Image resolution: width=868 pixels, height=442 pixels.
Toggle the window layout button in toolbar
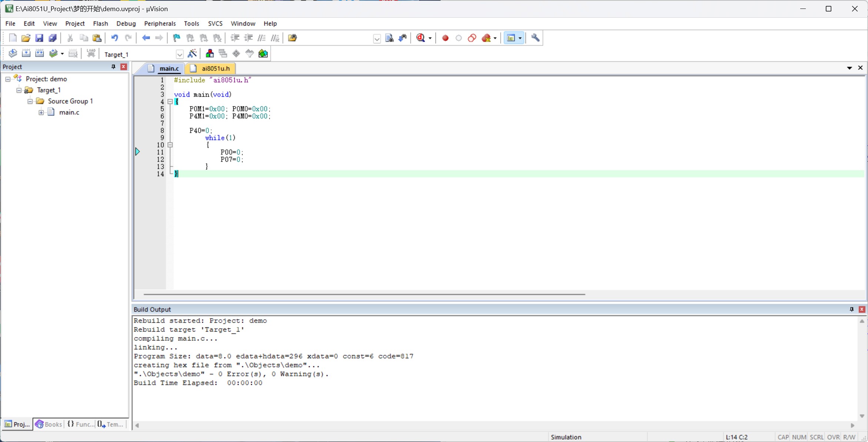pos(511,38)
